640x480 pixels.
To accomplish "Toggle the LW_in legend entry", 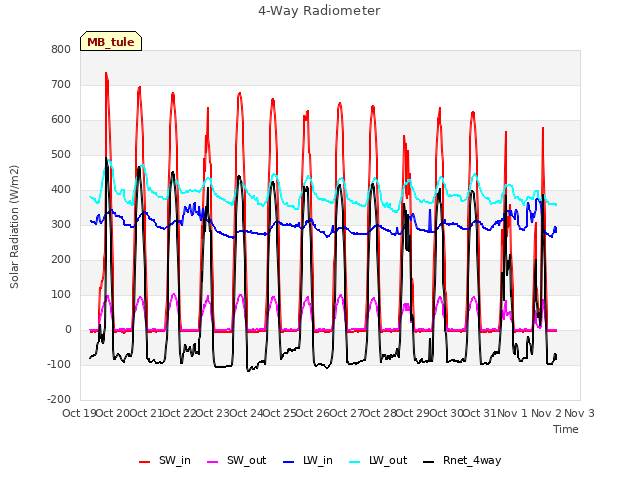I will [308, 461].
